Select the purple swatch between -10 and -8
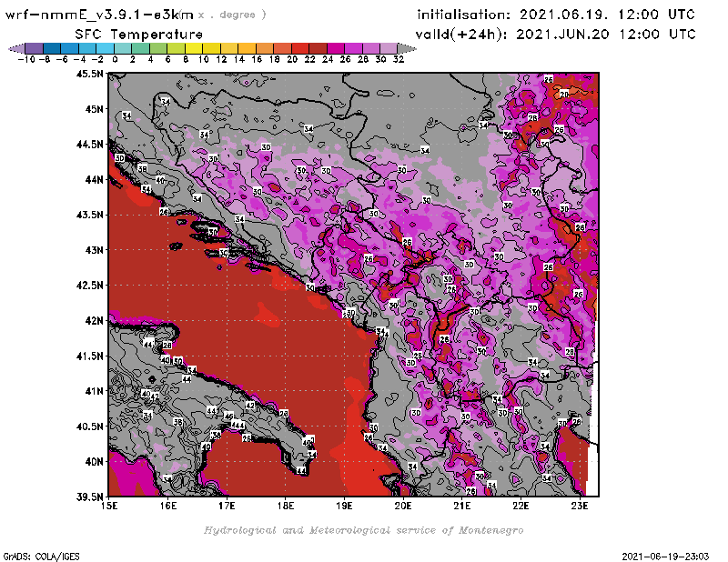Viewport: 728px width, 562px height. 33,48
